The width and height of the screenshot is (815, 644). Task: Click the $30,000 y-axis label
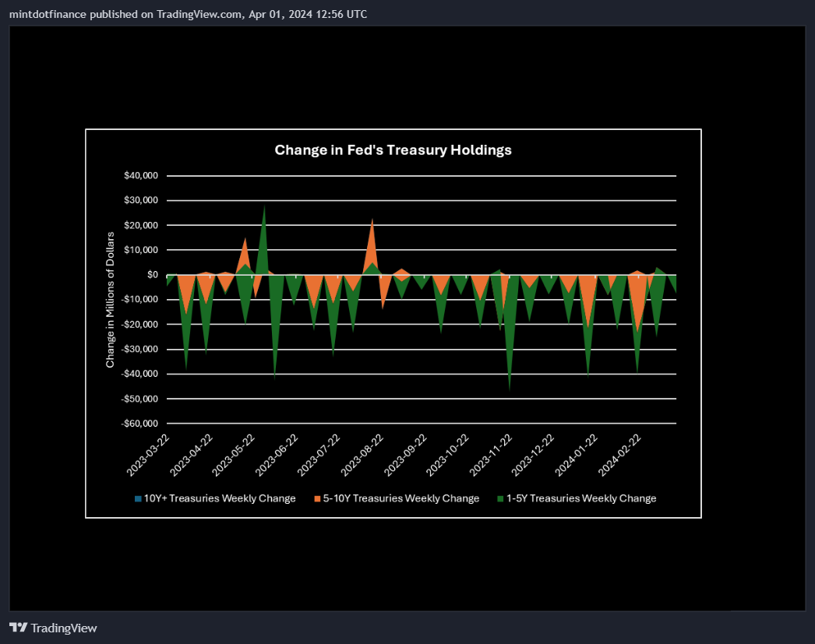coord(141,200)
